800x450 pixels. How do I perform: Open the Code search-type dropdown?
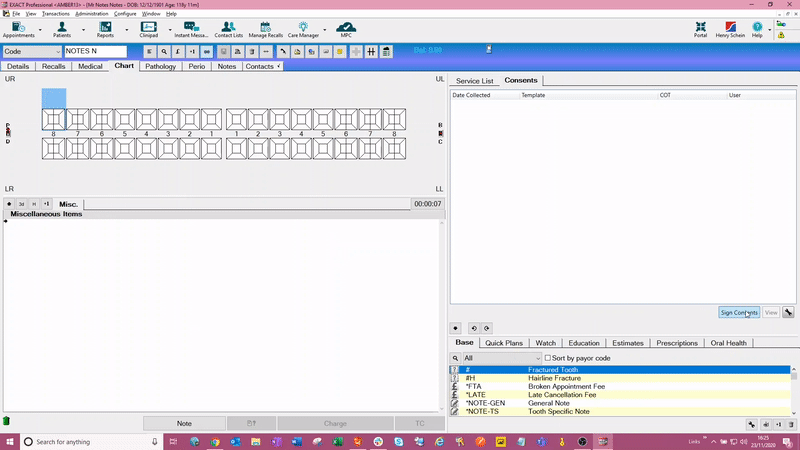pyautogui.click(x=32, y=52)
